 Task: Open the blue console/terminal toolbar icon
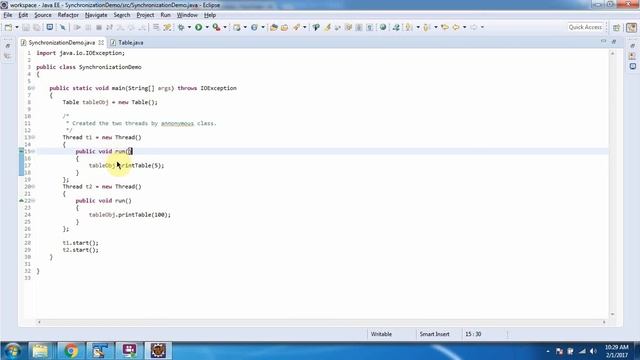tap(50, 27)
